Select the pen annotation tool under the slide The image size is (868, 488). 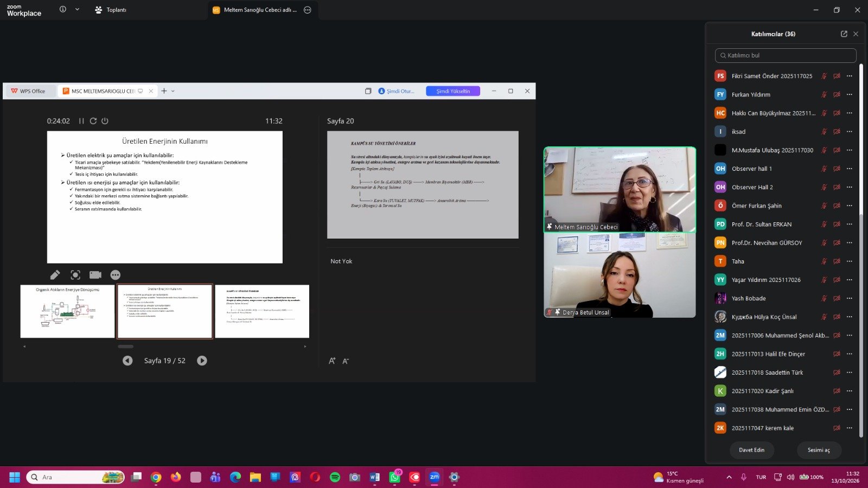(55, 275)
